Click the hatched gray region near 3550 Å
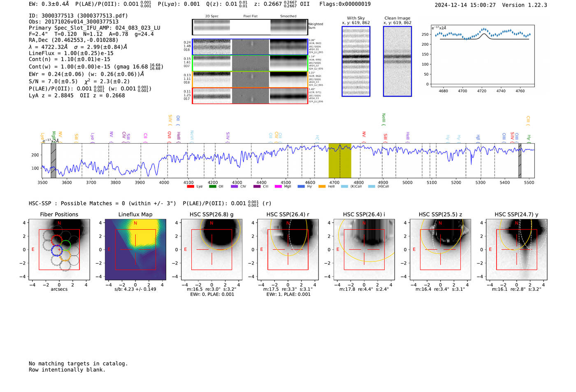576x392 pixels. click(x=53, y=161)
